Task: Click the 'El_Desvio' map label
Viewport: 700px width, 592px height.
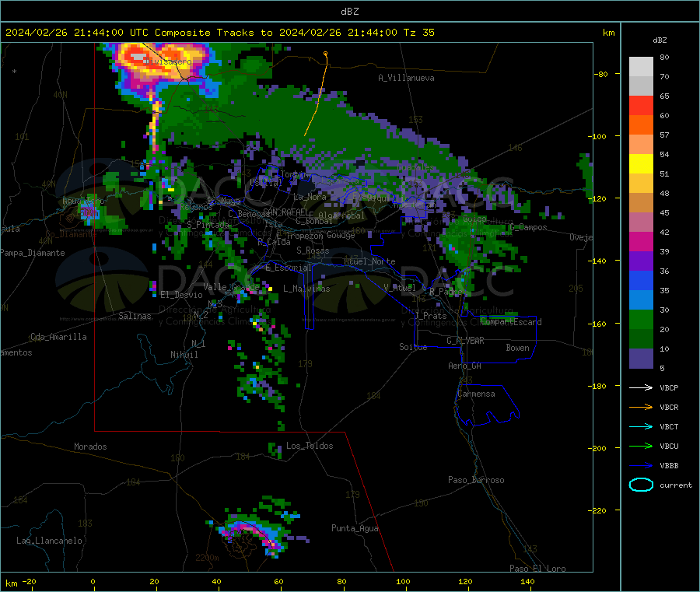Action: (181, 295)
